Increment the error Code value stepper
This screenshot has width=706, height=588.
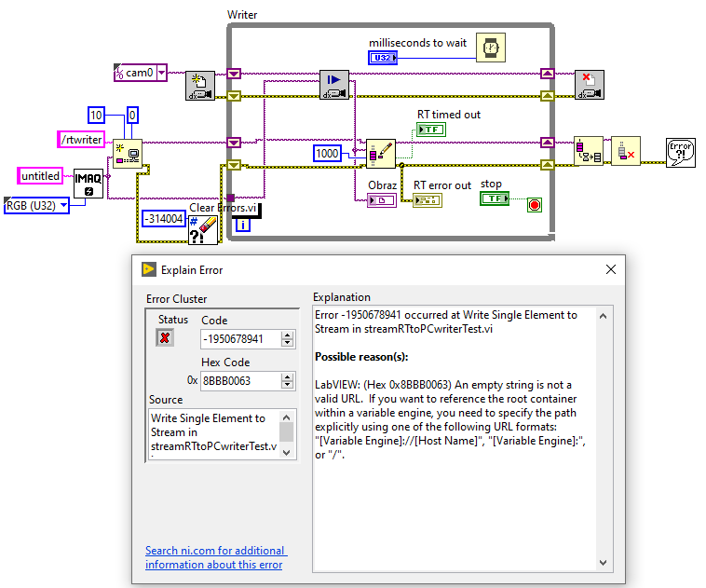[x=287, y=335]
